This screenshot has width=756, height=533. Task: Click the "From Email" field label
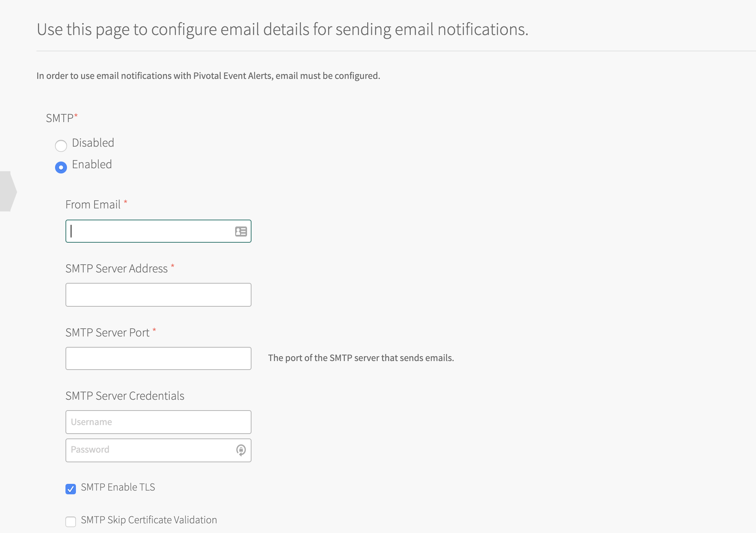[93, 205]
